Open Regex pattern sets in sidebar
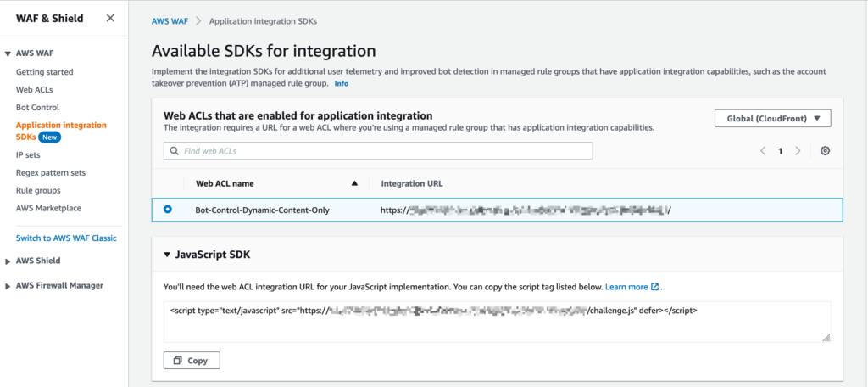868x387 pixels. coord(51,173)
